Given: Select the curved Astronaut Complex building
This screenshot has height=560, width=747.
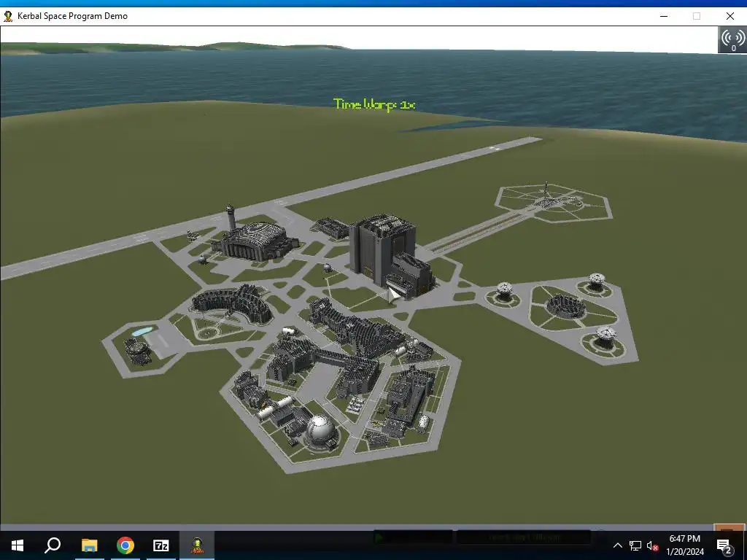Looking at the screenshot, I should point(232,303).
